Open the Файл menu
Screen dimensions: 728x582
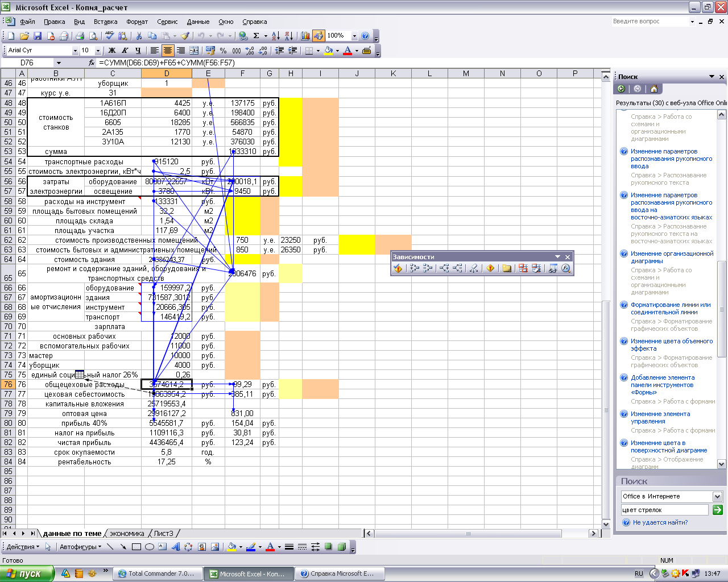coord(27,22)
